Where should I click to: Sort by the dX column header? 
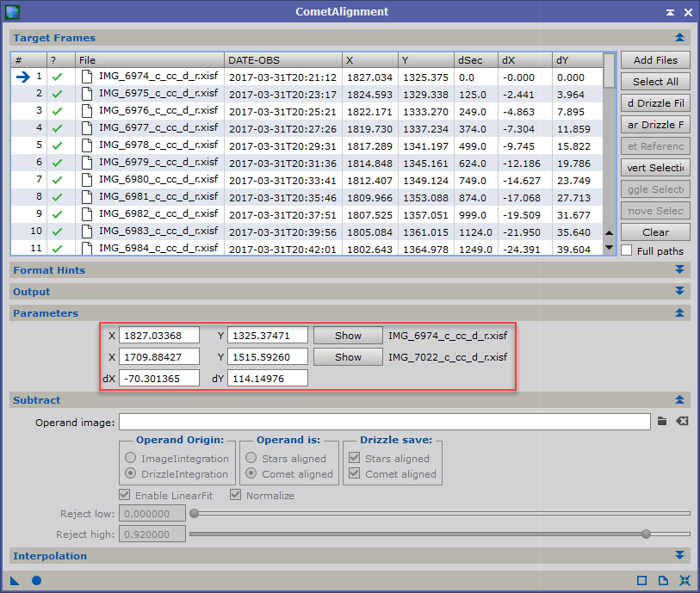click(525, 60)
